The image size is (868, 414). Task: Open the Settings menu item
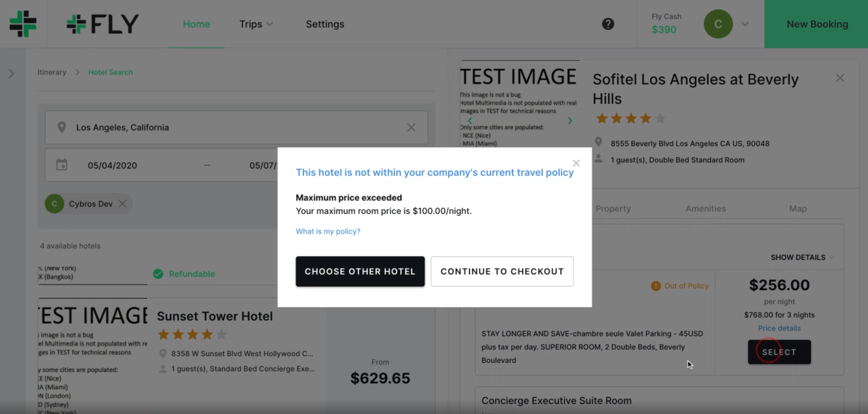[325, 24]
